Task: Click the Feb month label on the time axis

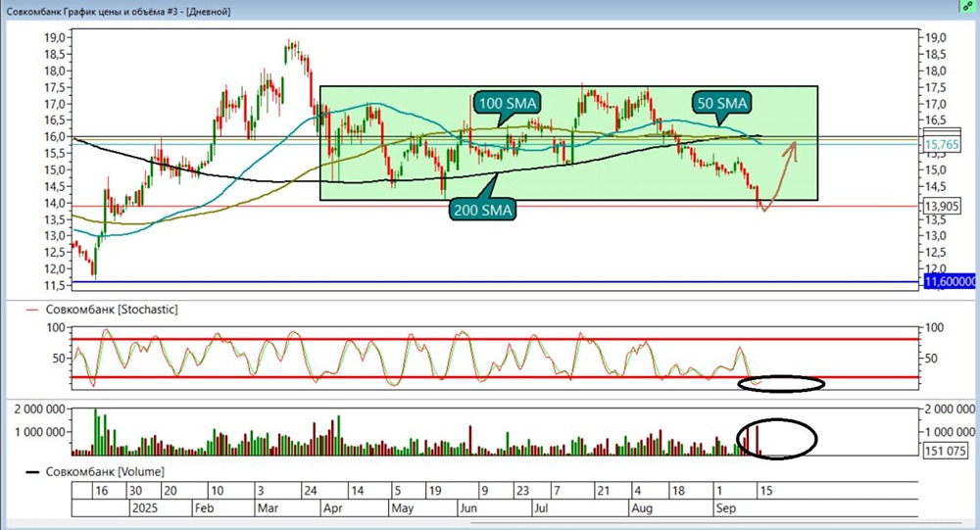Action: [205, 508]
